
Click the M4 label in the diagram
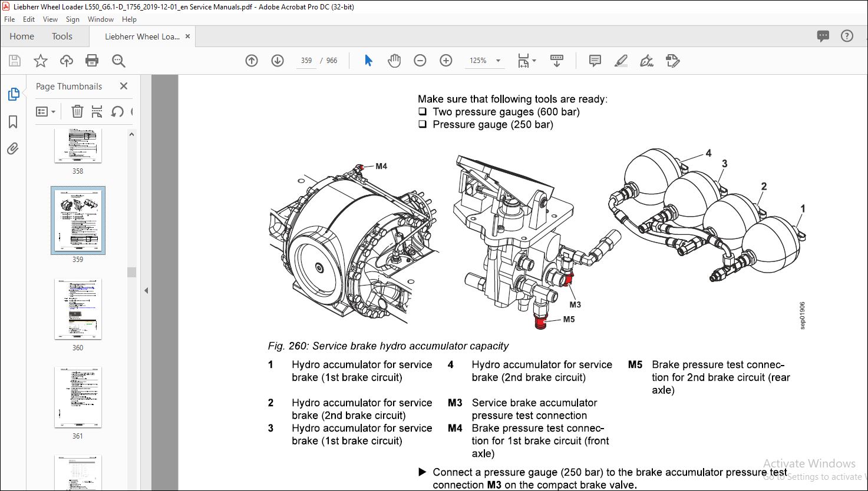pyautogui.click(x=381, y=167)
